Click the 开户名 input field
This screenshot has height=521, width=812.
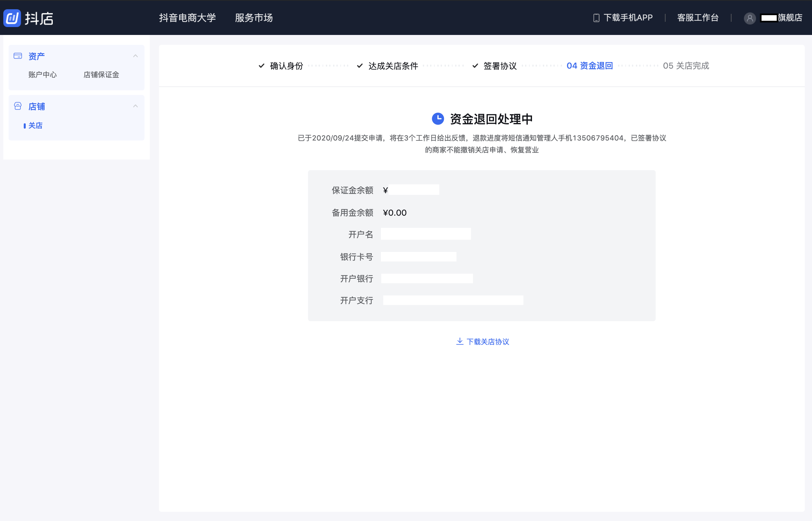pyautogui.click(x=425, y=233)
